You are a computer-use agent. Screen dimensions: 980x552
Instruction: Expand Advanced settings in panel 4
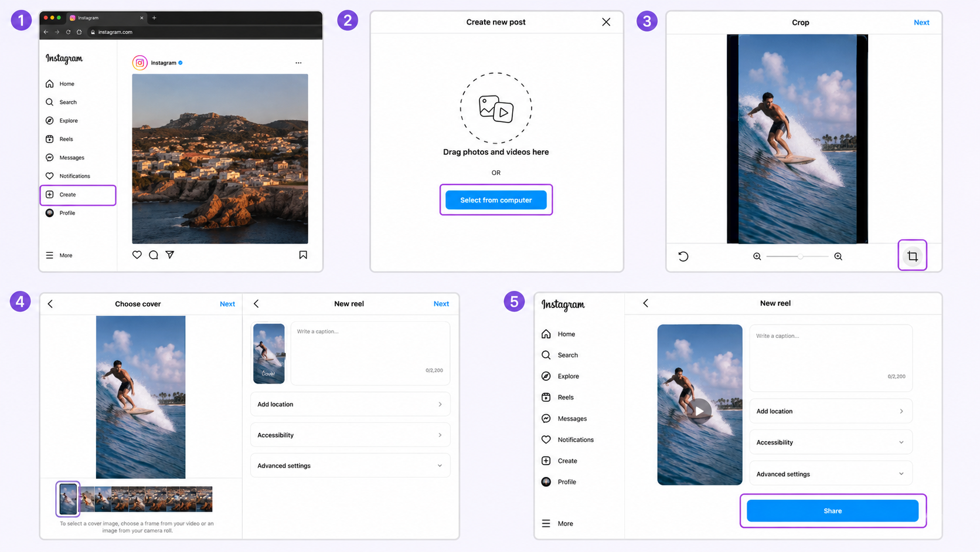click(x=350, y=466)
